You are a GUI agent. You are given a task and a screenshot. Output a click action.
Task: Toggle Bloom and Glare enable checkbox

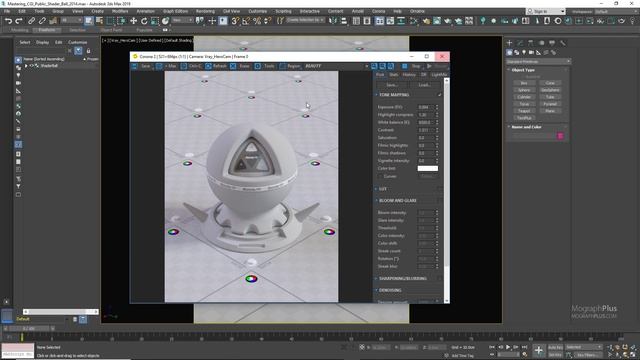coord(440,200)
